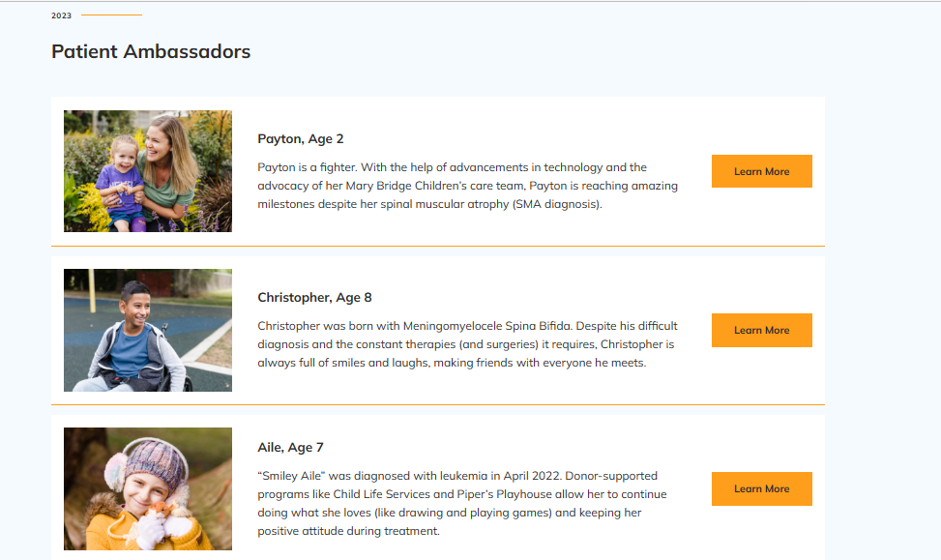Click the "Payton, Age 2" heading
The width and height of the screenshot is (941, 560).
tap(301, 138)
